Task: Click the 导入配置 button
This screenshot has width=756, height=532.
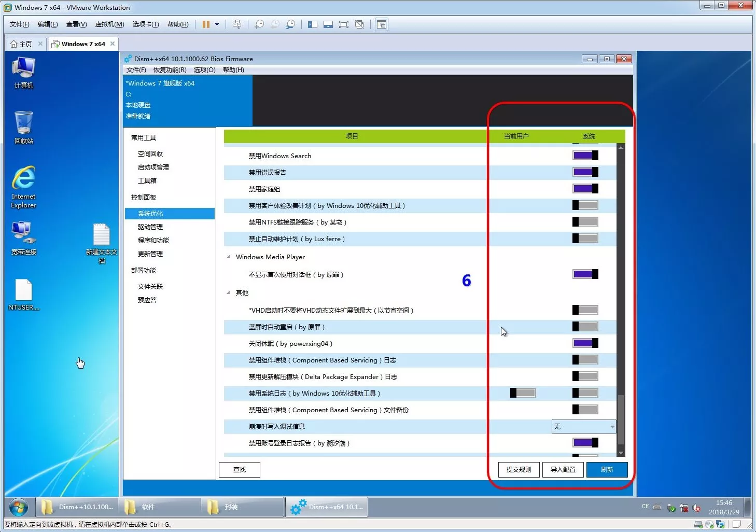Action: pos(563,470)
